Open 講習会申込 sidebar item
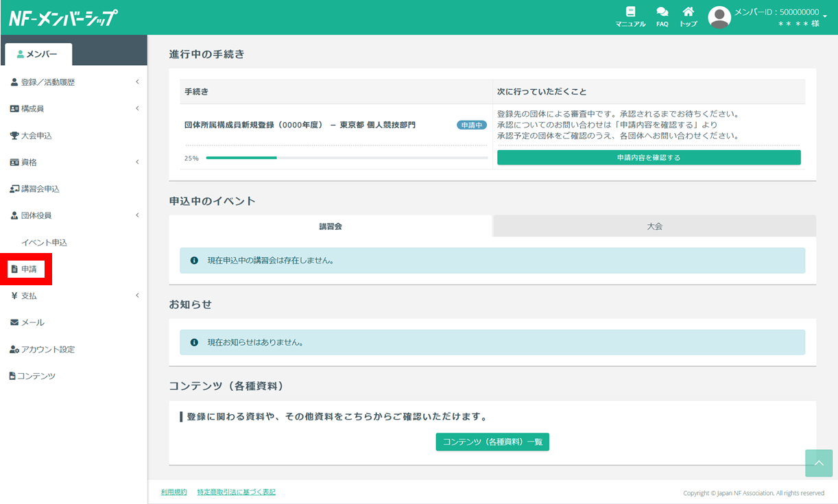The height and width of the screenshot is (504, 838). (x=40, y=189)
